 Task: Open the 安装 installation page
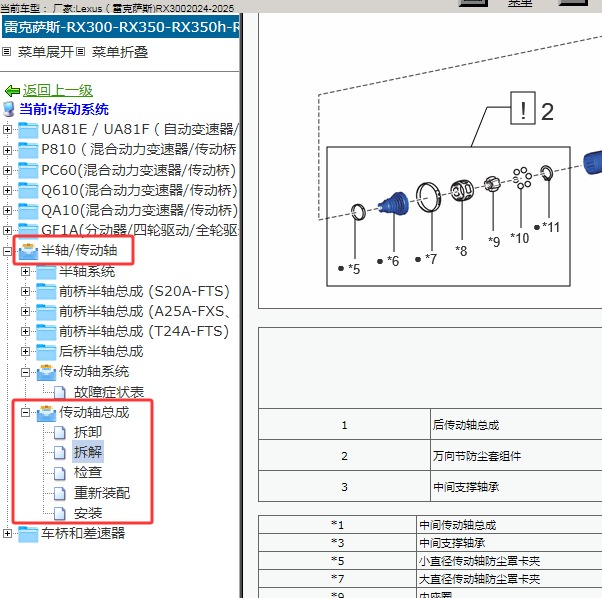pos(88,513)
